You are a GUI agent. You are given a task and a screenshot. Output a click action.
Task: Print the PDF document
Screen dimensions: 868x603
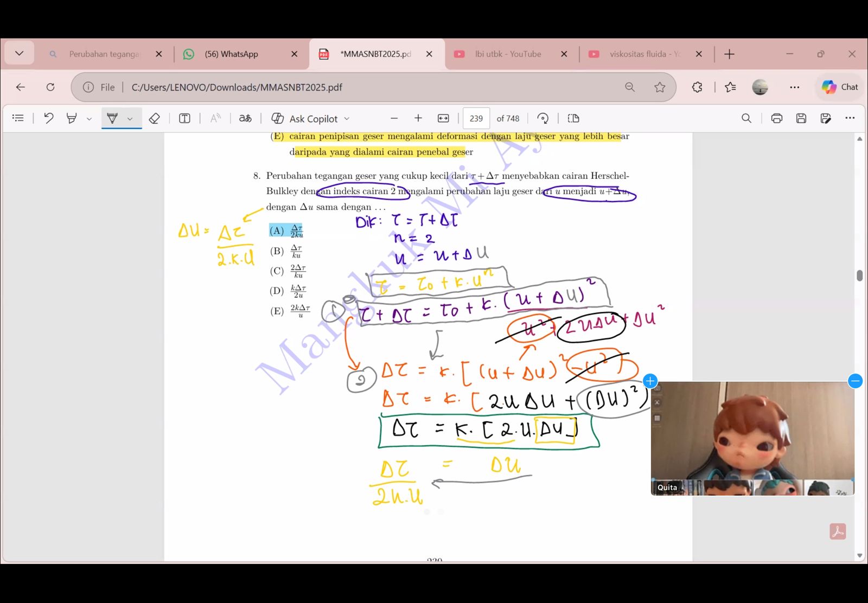click(777, 118)
